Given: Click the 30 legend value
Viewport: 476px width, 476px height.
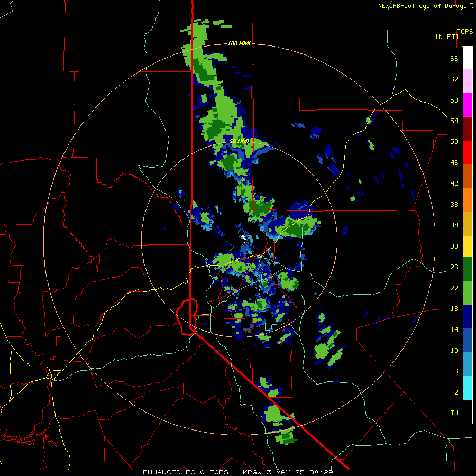Looking at the screenshot, I should pos(454,246).
